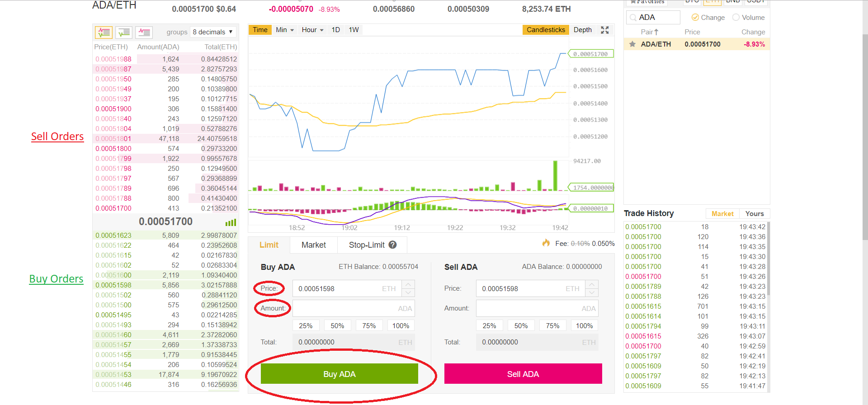Set sell amount to 75%

(x=552, y=326)
